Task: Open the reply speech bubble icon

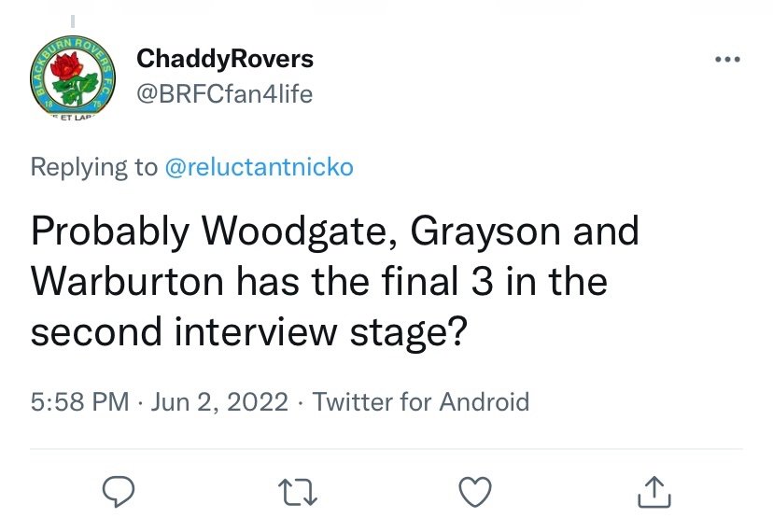Action: [x=119, y=492]
